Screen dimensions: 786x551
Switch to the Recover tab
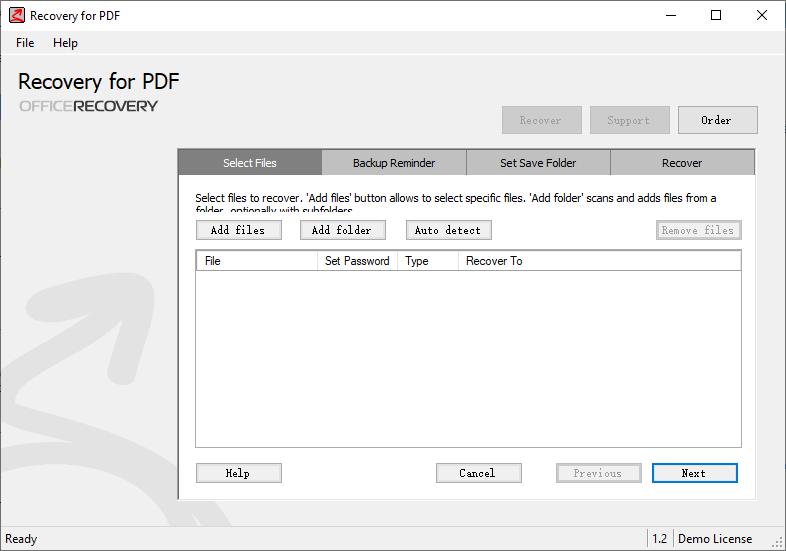click(x=682, y=163)
